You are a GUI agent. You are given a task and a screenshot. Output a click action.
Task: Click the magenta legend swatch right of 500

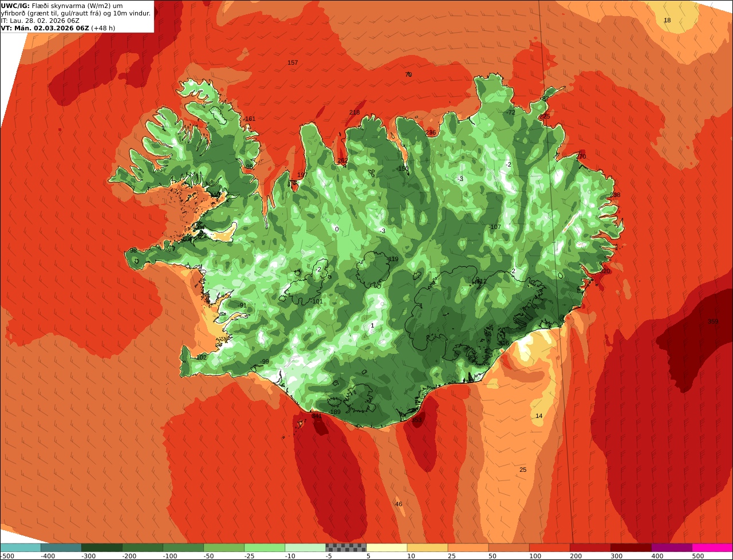tap(712, 547)
